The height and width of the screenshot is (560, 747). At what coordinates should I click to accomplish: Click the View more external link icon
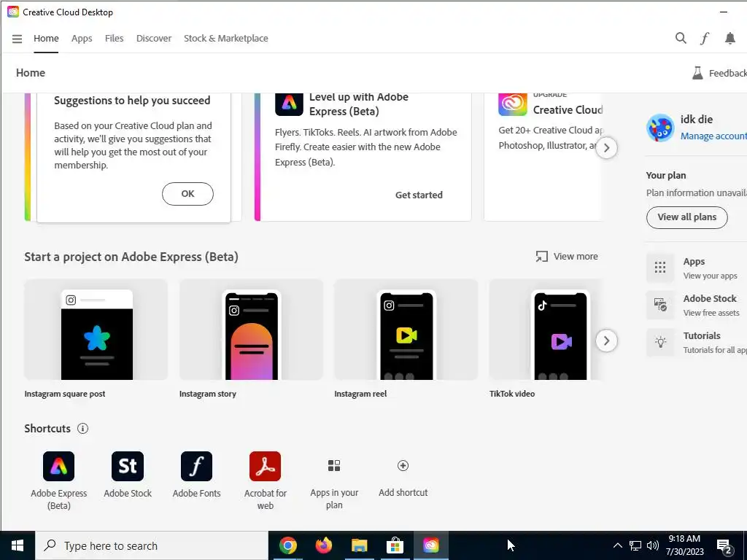click(x=542, y=256)
